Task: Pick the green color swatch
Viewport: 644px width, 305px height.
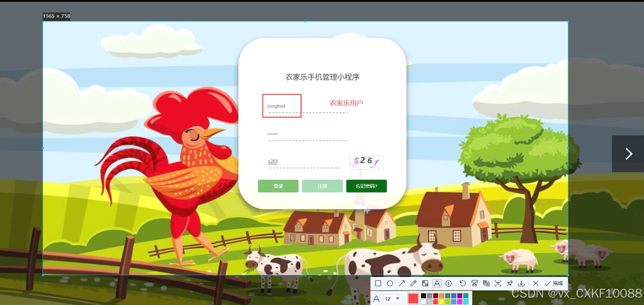Action: click(x=447, y=296)
